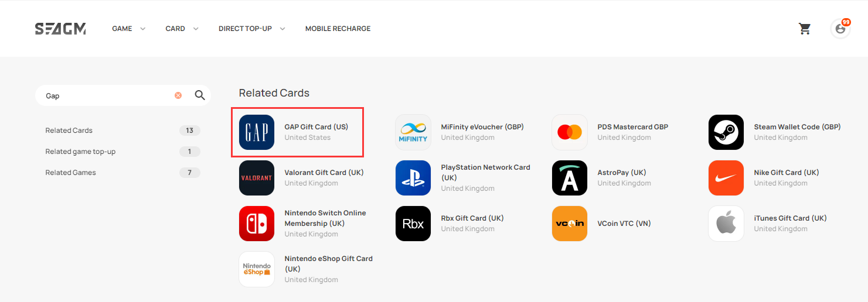Clear the search field with the red X

click(178, 95)
